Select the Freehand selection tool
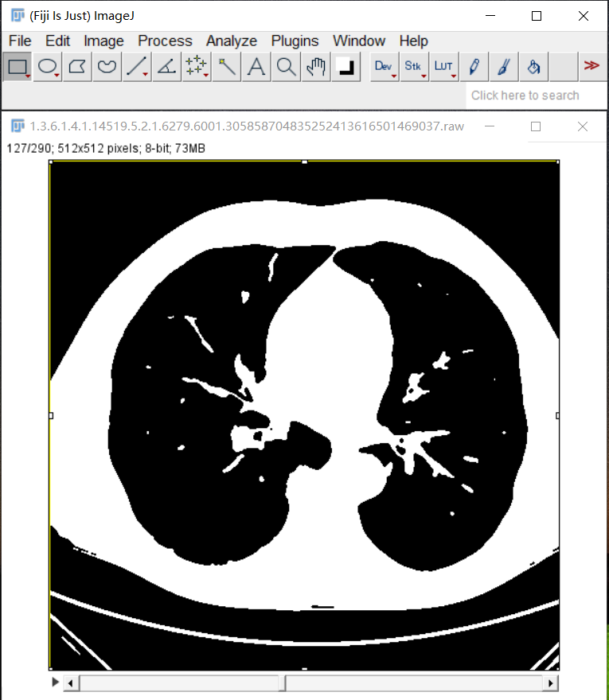 pyautogui.click(x=107, y=67)
